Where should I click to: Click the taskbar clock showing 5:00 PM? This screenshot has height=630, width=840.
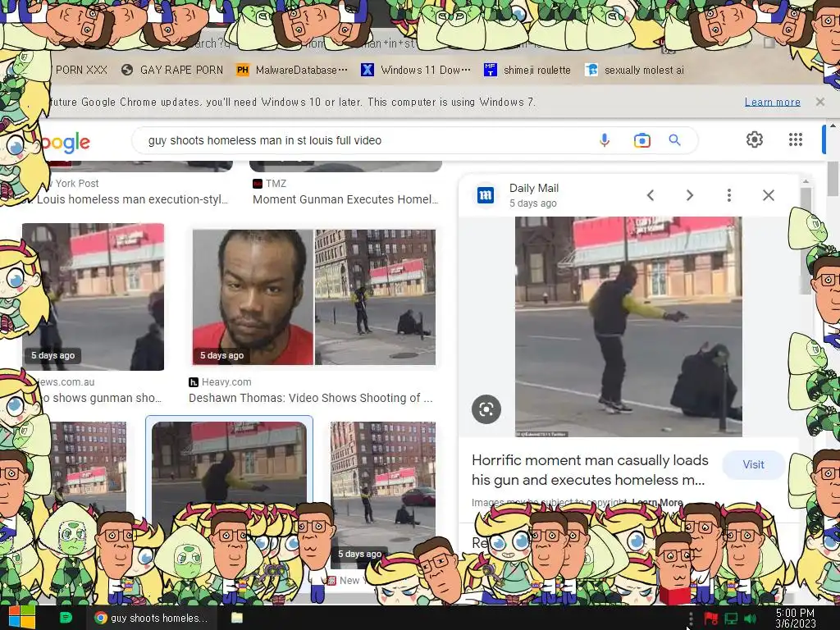795,619
